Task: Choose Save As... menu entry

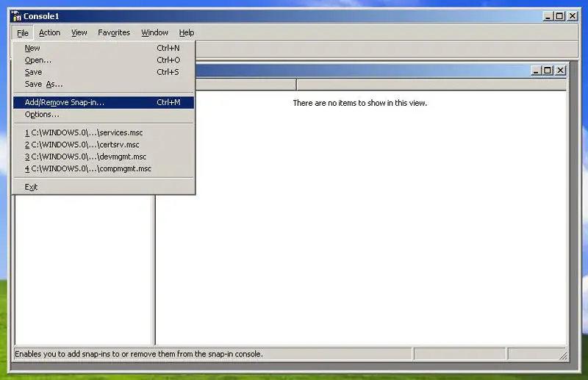Action: pos(104,84)
